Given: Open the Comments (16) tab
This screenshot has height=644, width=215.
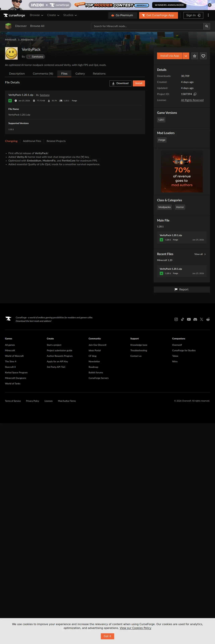Looking at the screenshot, I should pyautogui.click(x=43, y=74).
